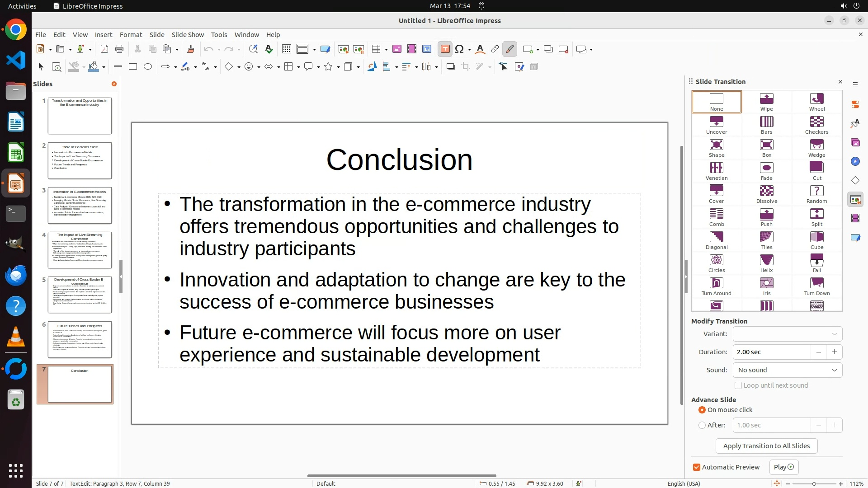This screenshot has width=868, height=488.
Task: Open Master Slides sidebar deck icon
Action: (855, 237)
